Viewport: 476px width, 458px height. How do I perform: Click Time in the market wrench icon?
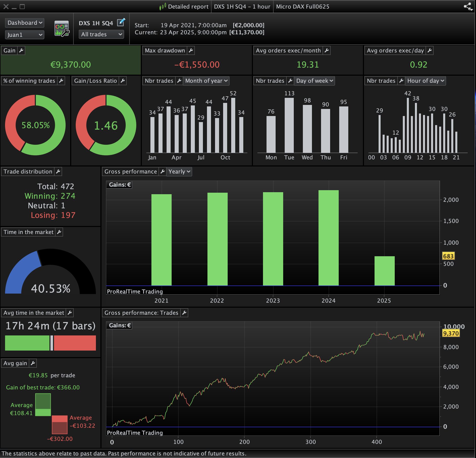point(59,232)
